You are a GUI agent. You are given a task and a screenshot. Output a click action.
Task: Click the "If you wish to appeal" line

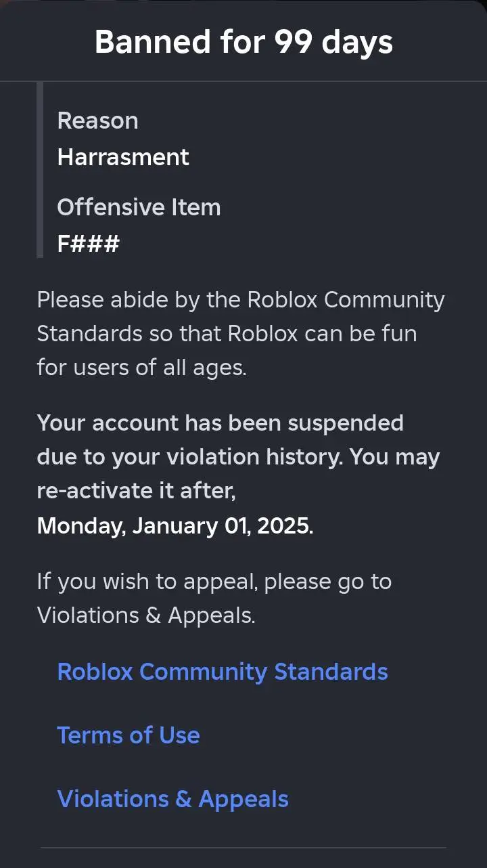[214, 582]
